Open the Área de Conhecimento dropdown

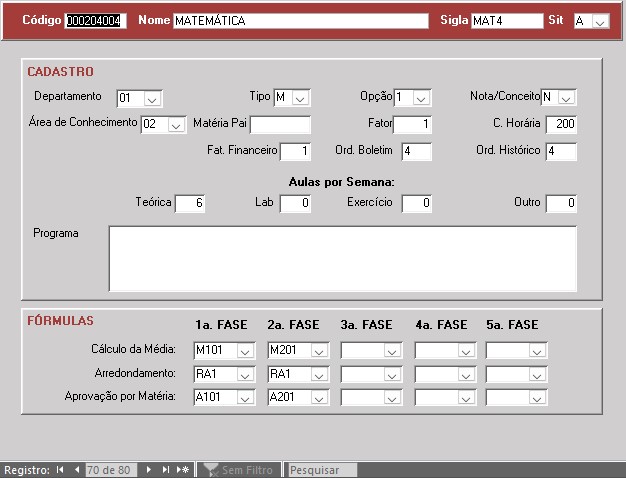pyautogui.click(x=176, y=125)
